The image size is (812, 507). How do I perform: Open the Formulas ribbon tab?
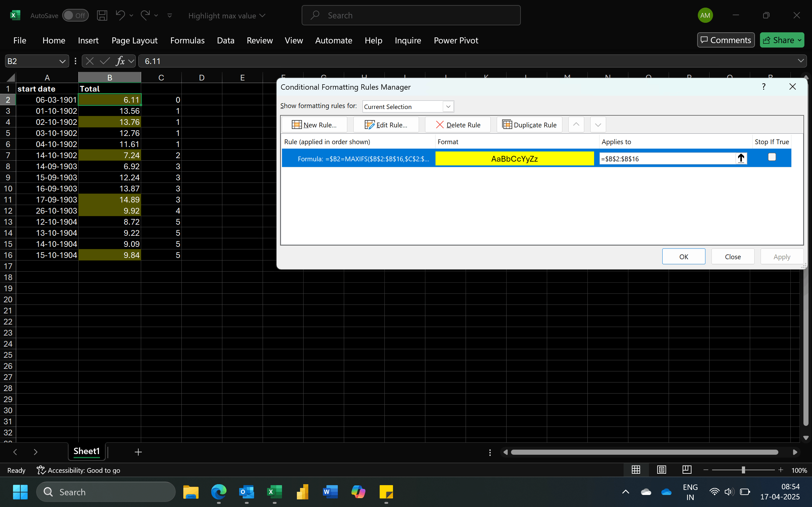(x=187, y=40)
